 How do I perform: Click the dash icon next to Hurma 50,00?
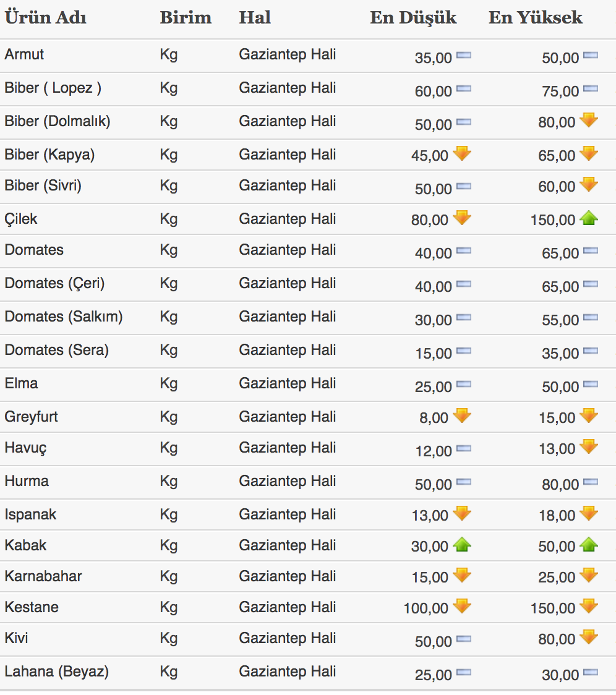point(463,482)
